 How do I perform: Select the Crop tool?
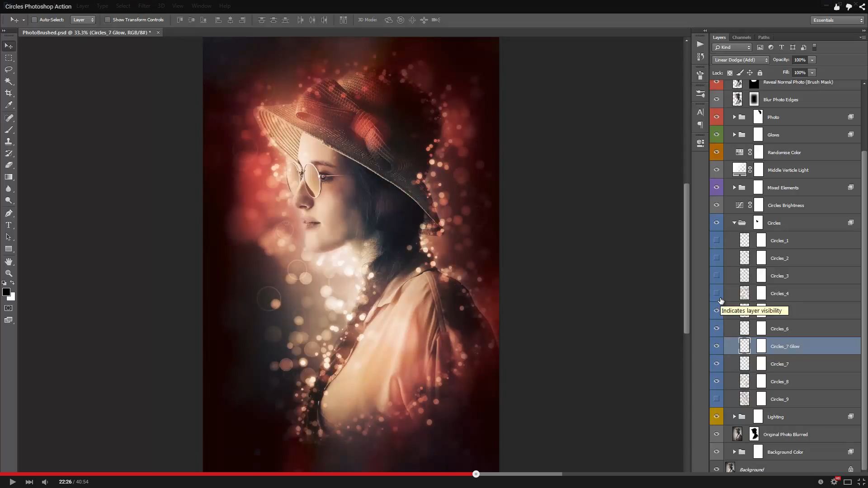pyautogui.click(x=9, y=93)
